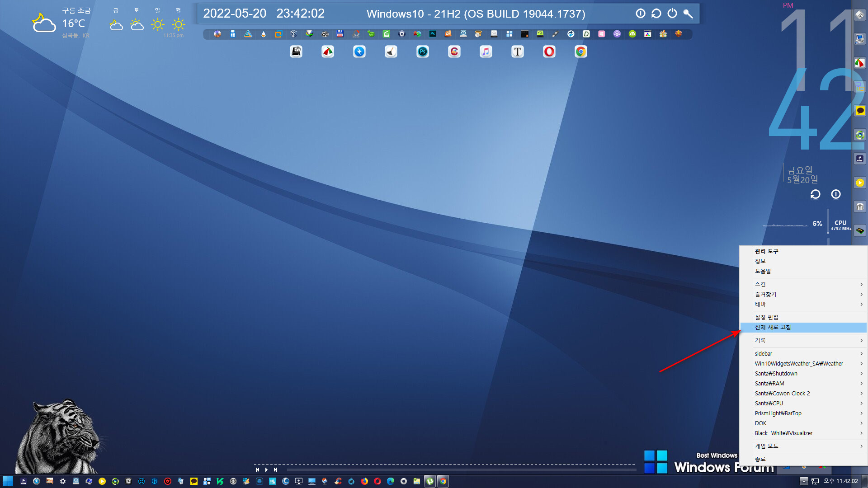Open Win10WidgetsWeather_SA\Weather menu entry
The height and width of the screenshot is (488, 868).
[803, 364]
